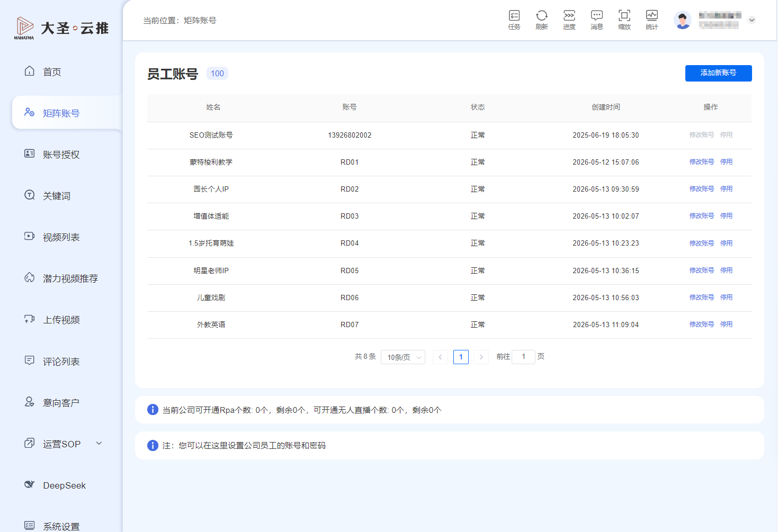This screenshot has height=532, width=778.
Task: Click 修改账号 for account RD04
Action: [x=702, y=244]
